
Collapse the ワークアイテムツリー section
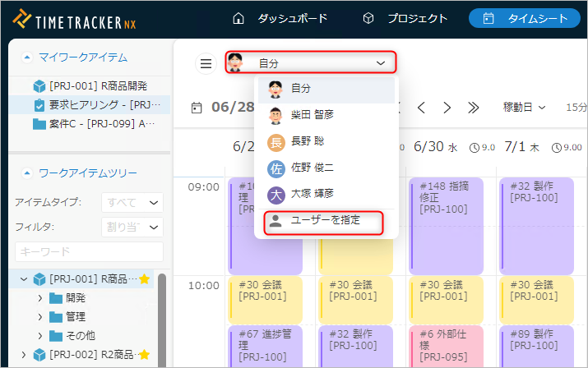coord(26,173)
